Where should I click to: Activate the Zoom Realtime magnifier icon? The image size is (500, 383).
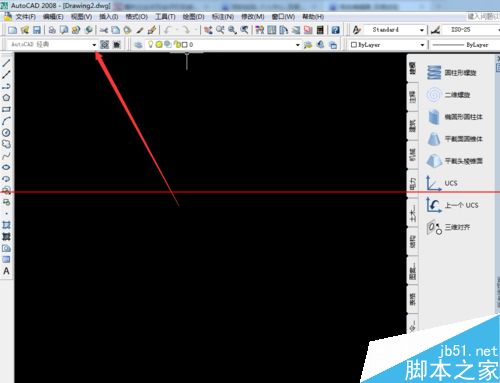220,30
